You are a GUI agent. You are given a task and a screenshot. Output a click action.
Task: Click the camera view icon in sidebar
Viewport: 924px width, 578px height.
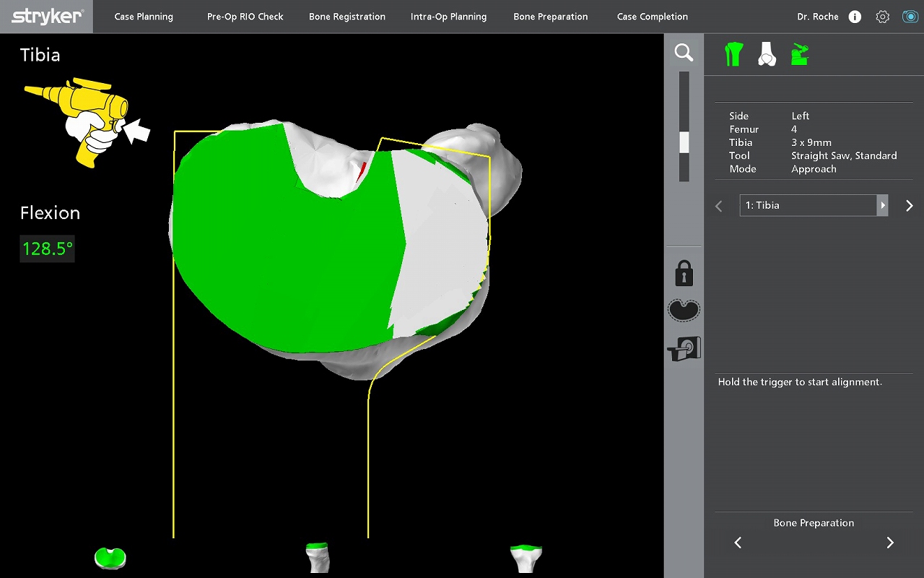(x=684, y=349)
